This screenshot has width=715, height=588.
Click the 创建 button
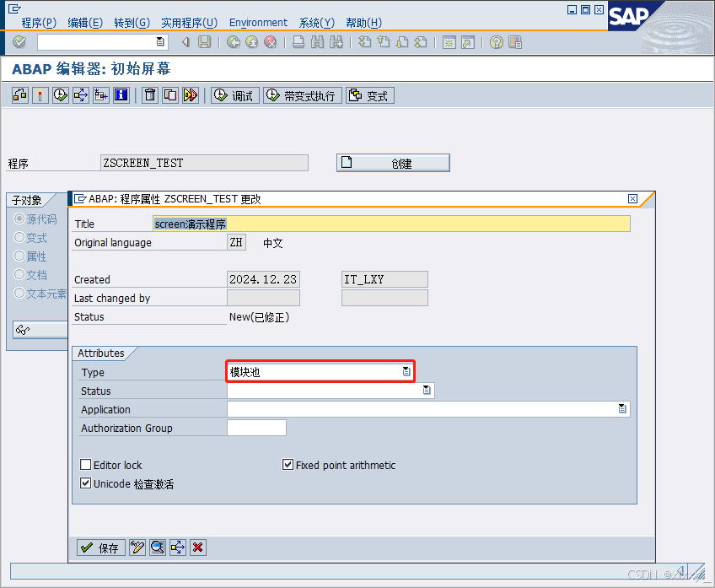click(393, 163)
